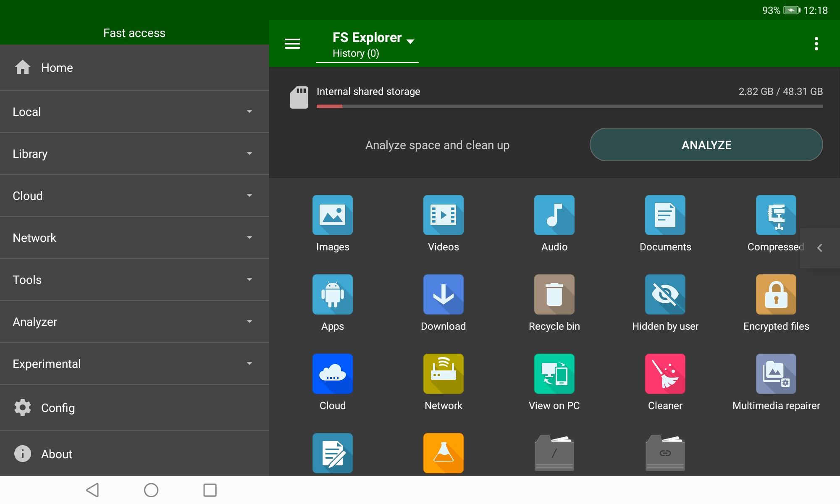The width and height of the screenshot is (840, 504).
Task: Tap the Android recent apps button
Action: coord(210,490)
